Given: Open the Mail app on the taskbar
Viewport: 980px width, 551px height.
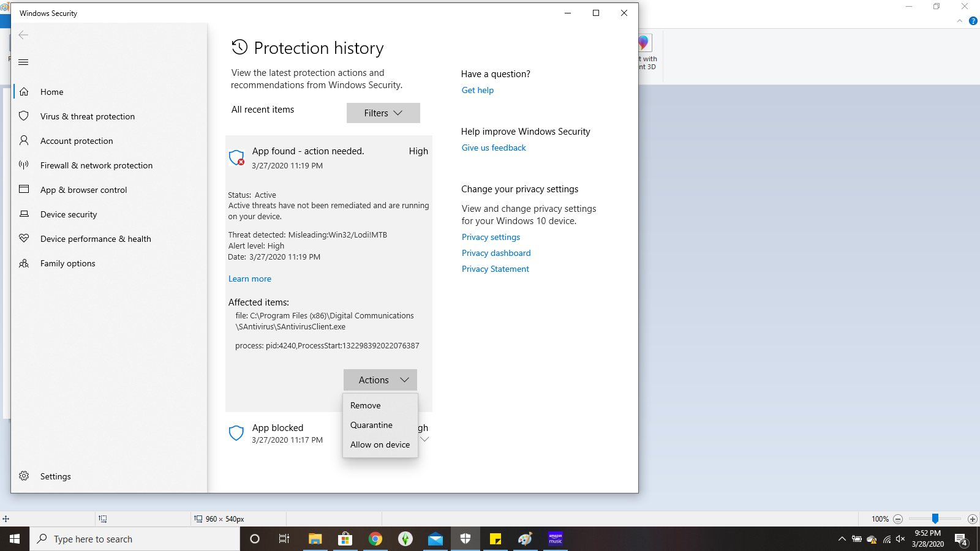Looking at the screenshot, I should [x=435, y=539].
